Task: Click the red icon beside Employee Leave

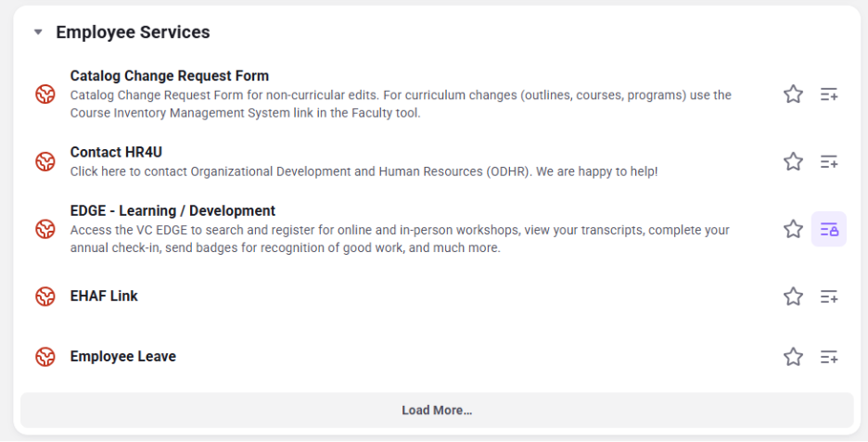Action: tap(45, 357)
